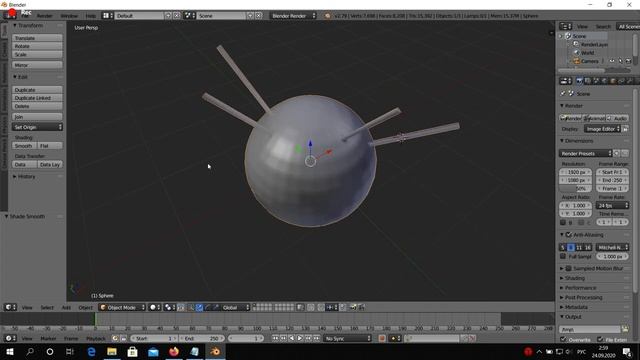Screen dimensions: 640x360
Task: Expand the History panel in tool shelf
Action: click(x=26, y=176)
